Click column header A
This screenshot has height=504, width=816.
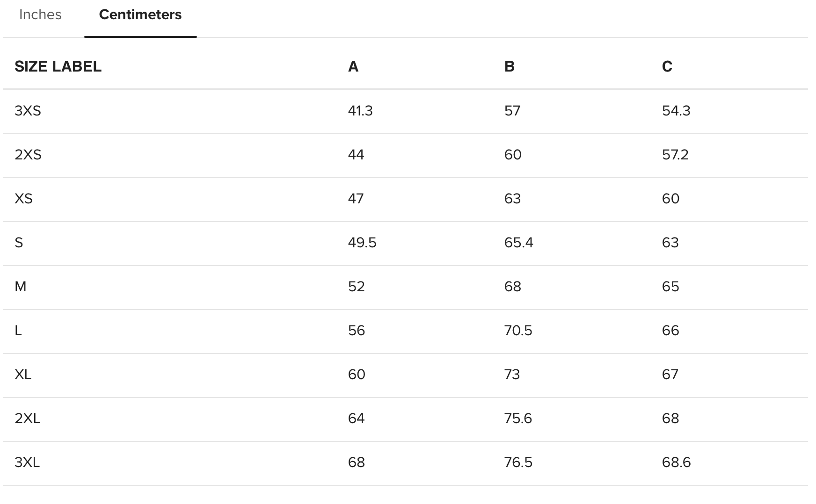click(353, 66)
